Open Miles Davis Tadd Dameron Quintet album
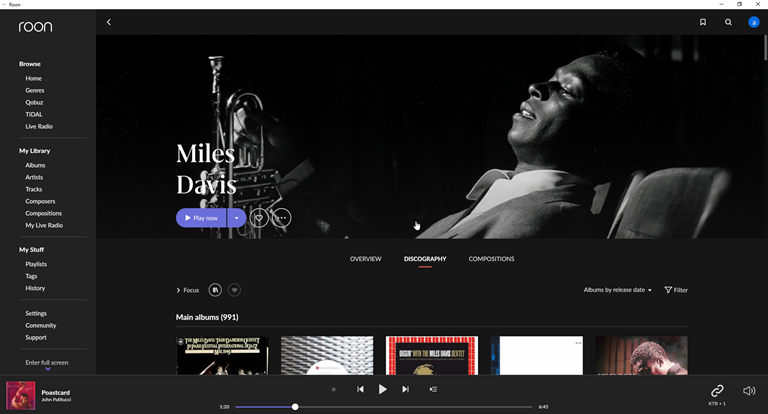Image resolution: width=768 pixels, height=414 pixels. point(222,356)
